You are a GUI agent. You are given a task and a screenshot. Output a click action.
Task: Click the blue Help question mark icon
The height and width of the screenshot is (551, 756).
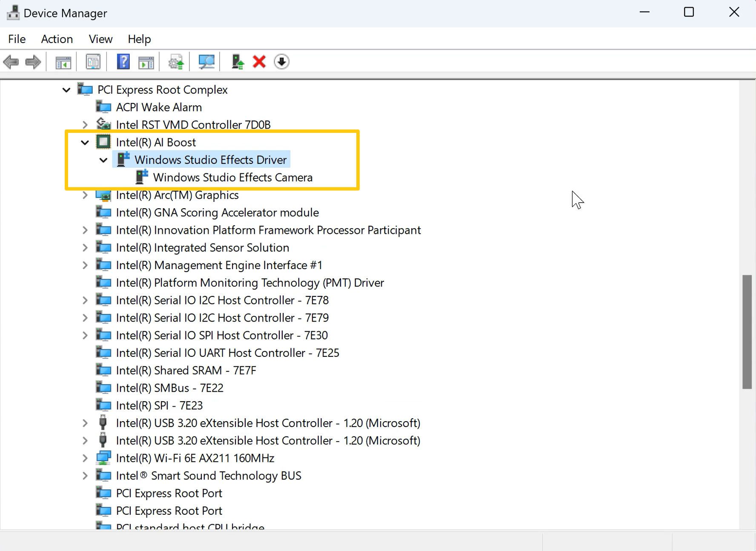pos(123,62)
